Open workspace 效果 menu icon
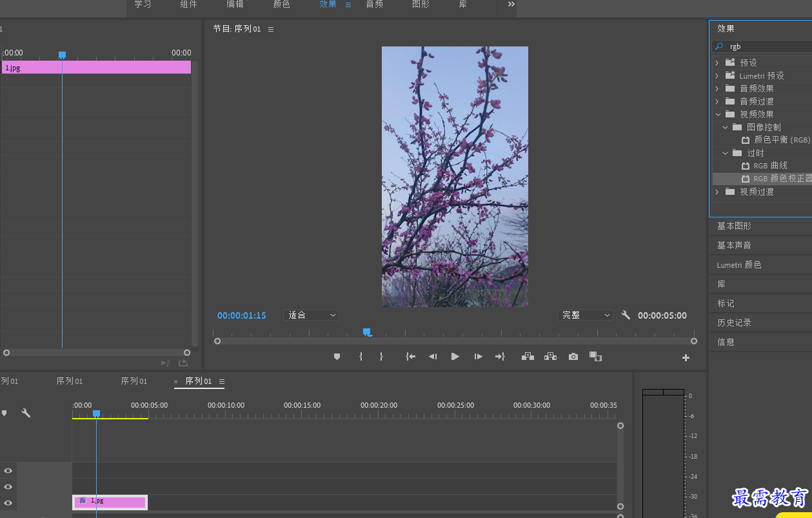 [348, 5]
